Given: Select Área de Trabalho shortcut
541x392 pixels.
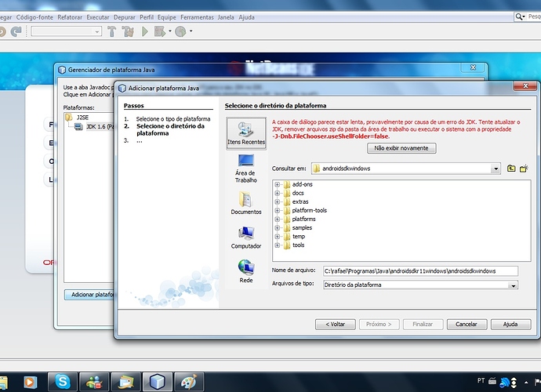Looking at the screenshot, I should point(246,169).
